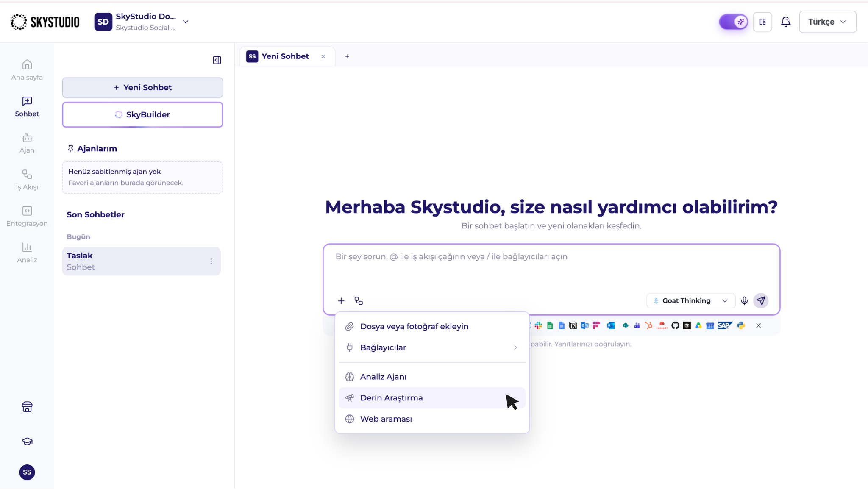Click the Son Sohbetler heading
Image resolution: width=868 pixels, height=489 pixels.
pyautogui.click(x=95, y=214)
